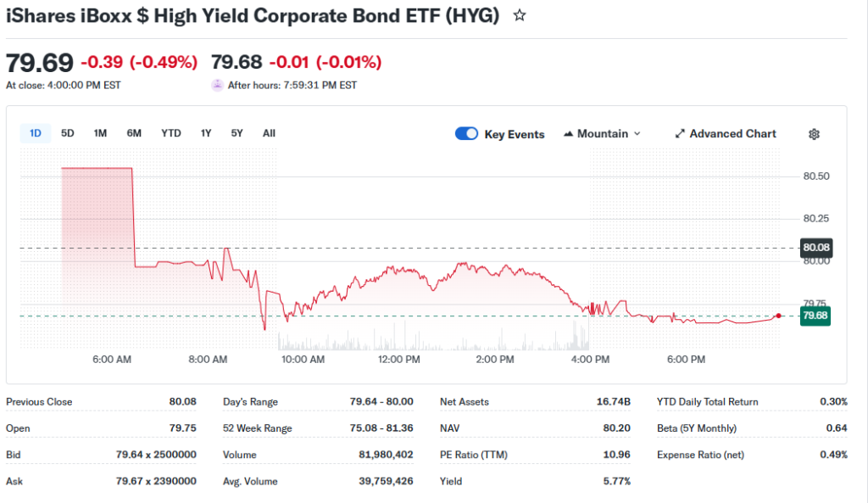This screenshot has width=868, height=503.
Task: Switch chart to YTD range
Action: click(x=171, y=133)
